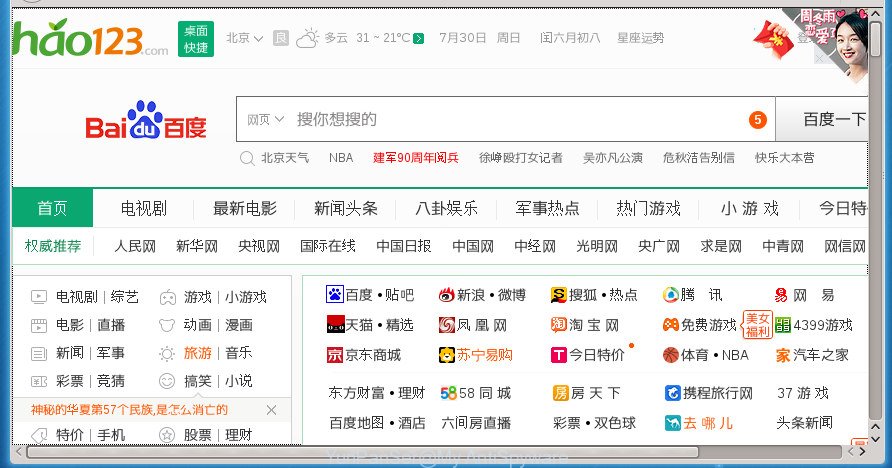This screenshot has width=892, height=468.
Task: Click the Phoenix icon beside 凤凰网
Action: coord(447,325)
